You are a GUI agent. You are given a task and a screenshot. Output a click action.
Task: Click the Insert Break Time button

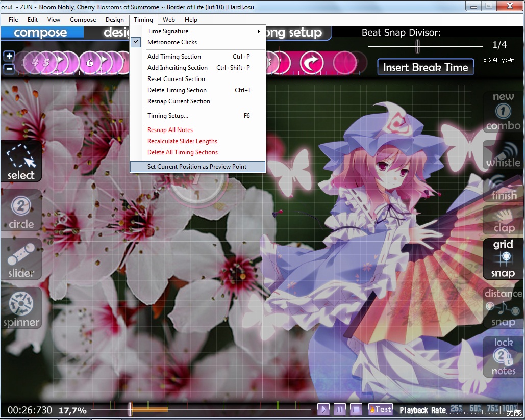[x=426, y=67]
